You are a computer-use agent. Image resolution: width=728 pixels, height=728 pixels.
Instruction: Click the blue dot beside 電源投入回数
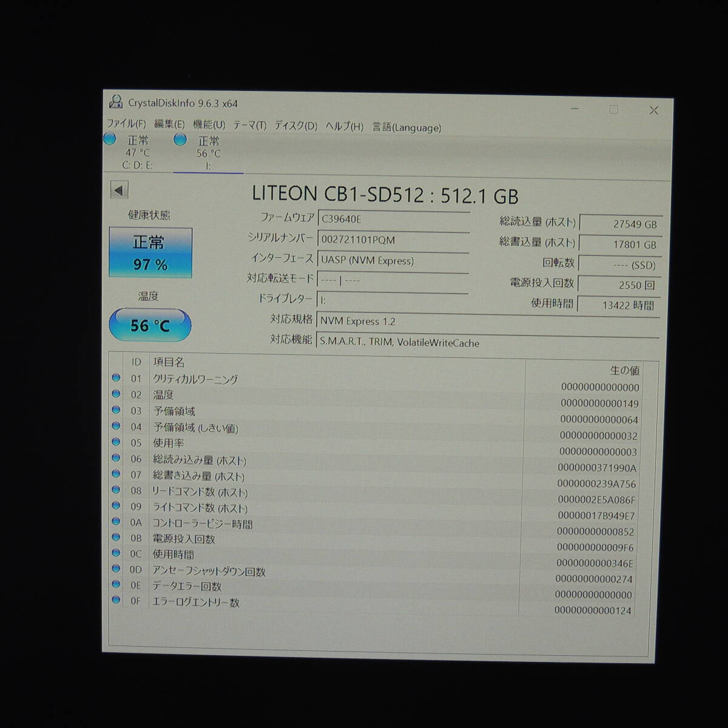[x=116, y=538]
